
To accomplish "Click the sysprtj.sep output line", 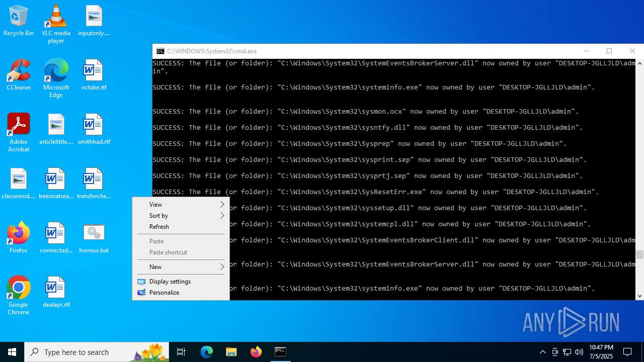I will coord(368,175).
